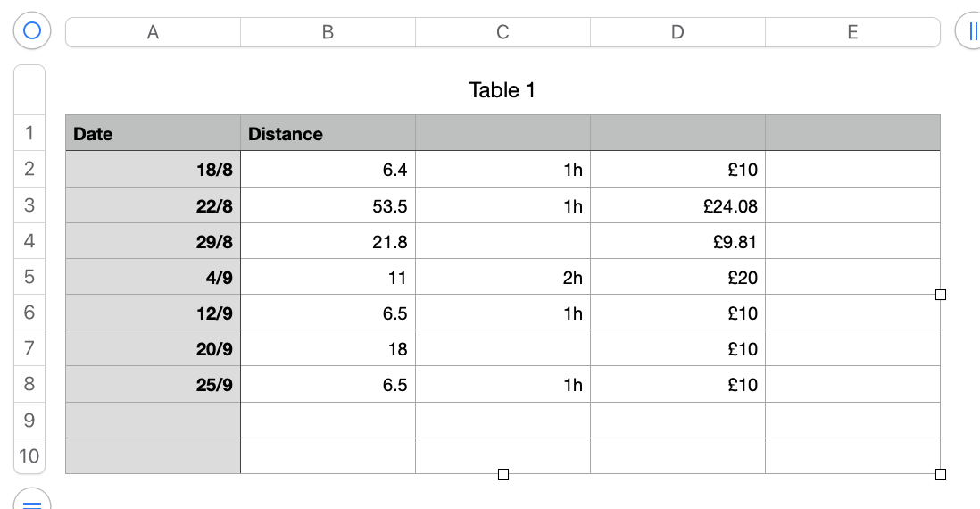Image resolution: width=980 pixels, height=509 pixels.
Task: Select the "Date" header cell
Action: click(153, 134)
